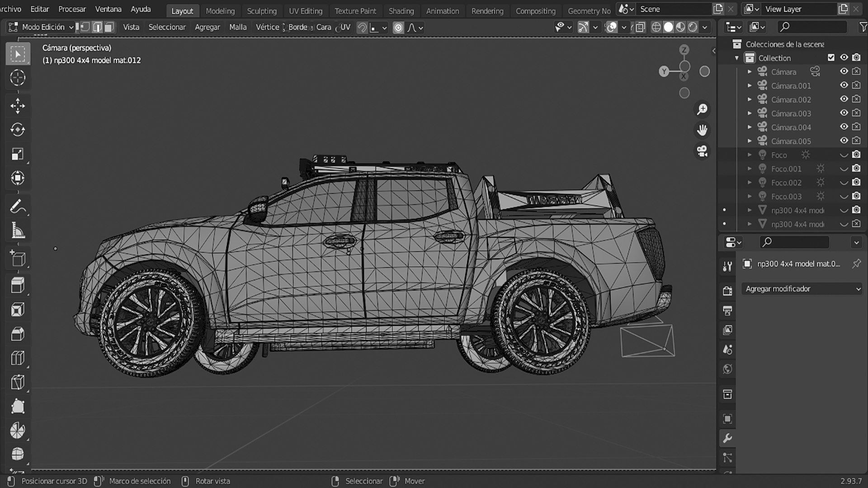
Task: Open the Seleccionar menu
Action: [x=167, y=27]
